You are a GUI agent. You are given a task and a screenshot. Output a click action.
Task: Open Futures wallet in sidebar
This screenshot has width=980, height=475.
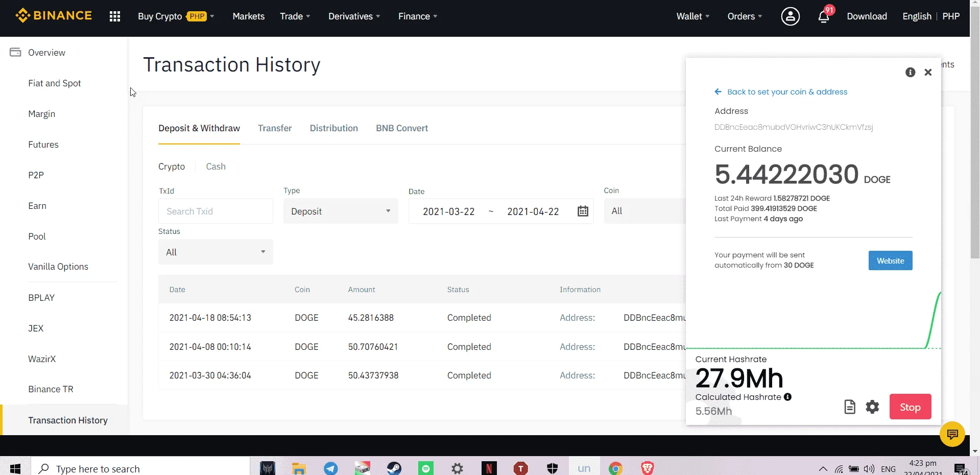(x=43, y=145)
